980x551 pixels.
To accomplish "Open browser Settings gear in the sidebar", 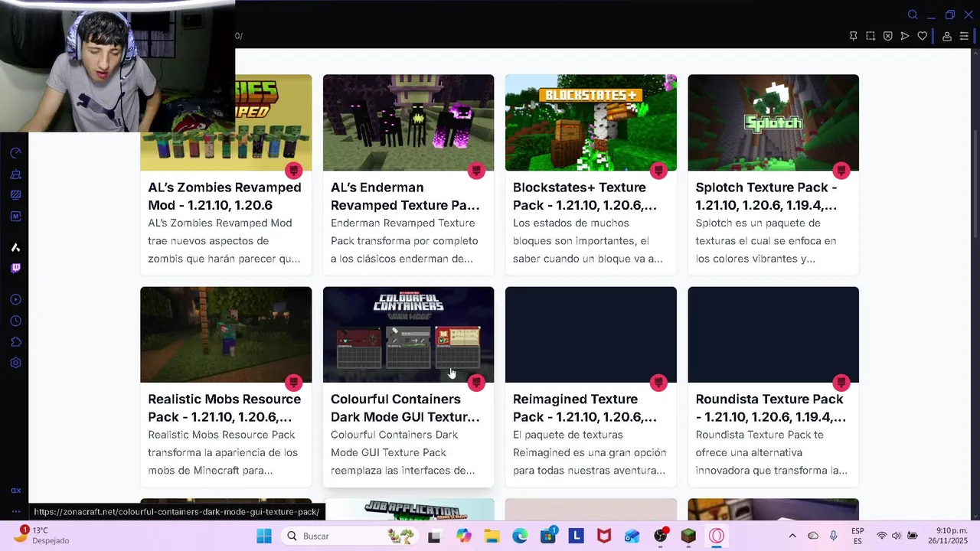I will (x=15, y=363).
